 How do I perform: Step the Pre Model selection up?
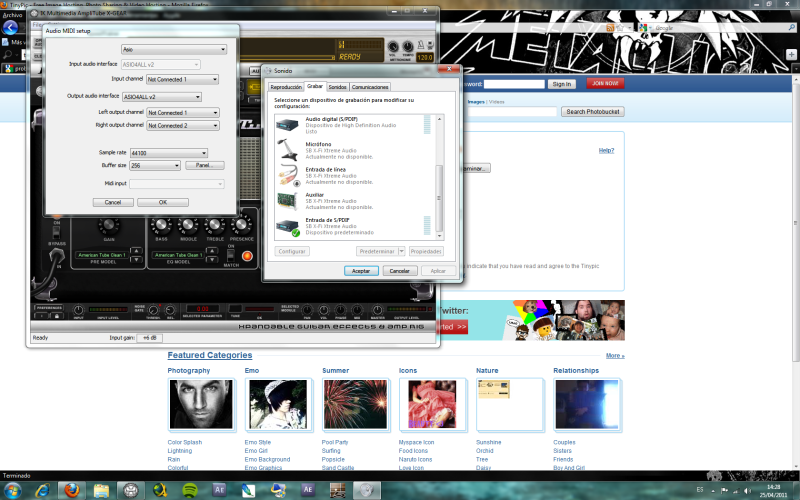tap(136, 251)
